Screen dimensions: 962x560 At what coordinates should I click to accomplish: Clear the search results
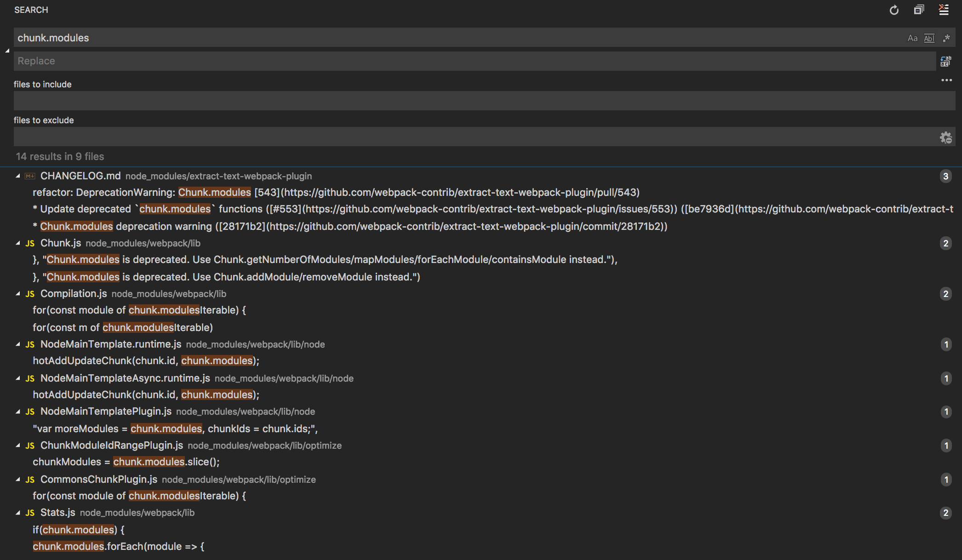944,10
